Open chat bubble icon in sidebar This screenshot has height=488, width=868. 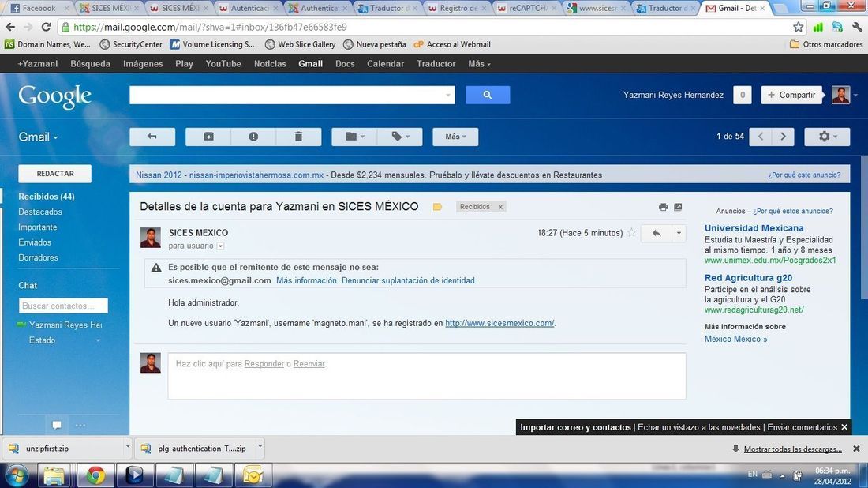(x=57, y=426)
